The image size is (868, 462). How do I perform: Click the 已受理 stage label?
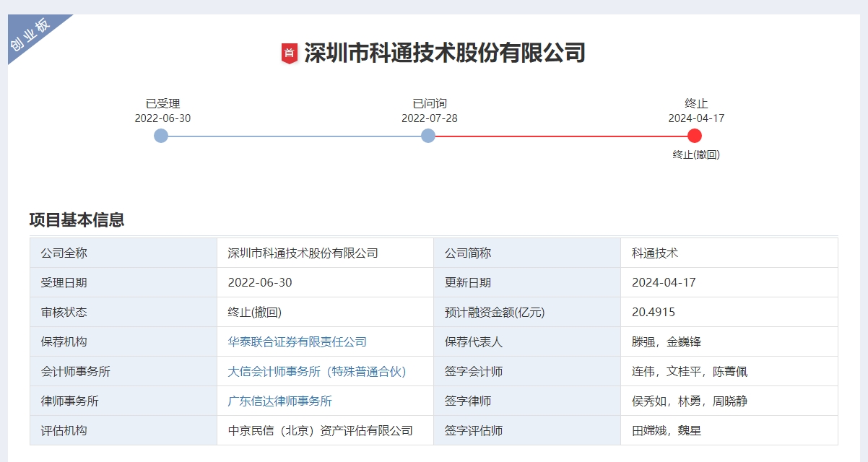point(162,104)
